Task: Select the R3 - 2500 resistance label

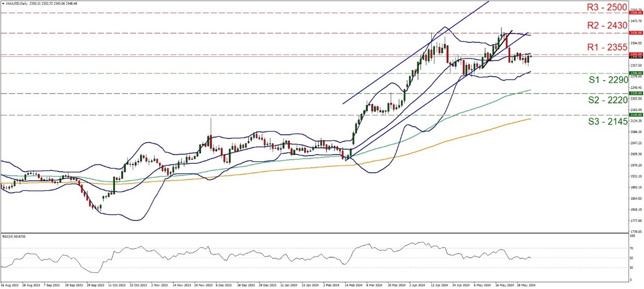Action: (607, 7)
